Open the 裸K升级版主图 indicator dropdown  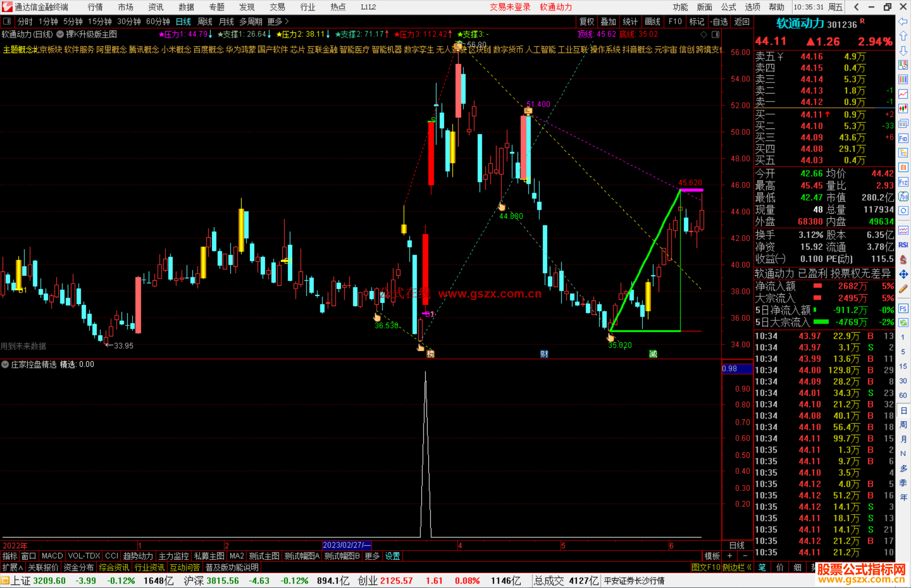[60, 34]
